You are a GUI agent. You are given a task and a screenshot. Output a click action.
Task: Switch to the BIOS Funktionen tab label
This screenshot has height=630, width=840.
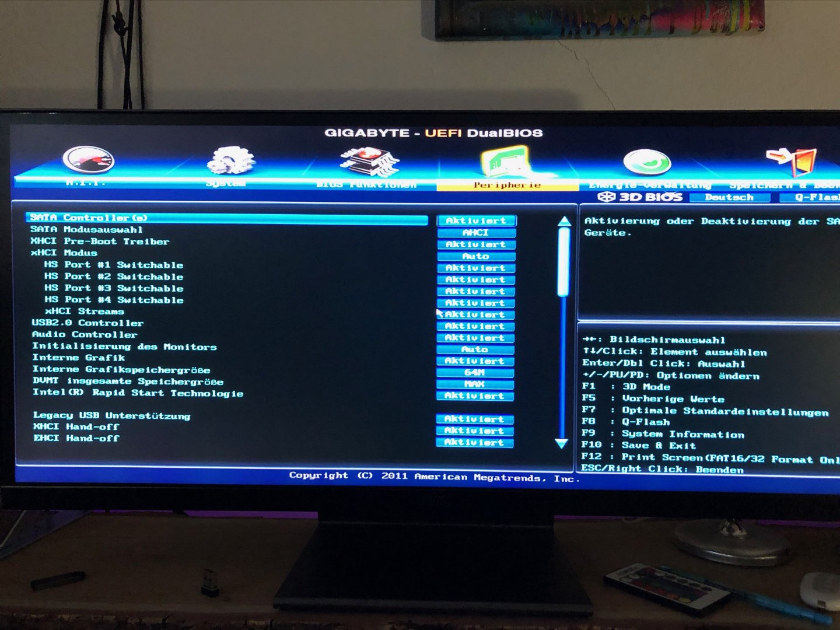coord(366,185)
